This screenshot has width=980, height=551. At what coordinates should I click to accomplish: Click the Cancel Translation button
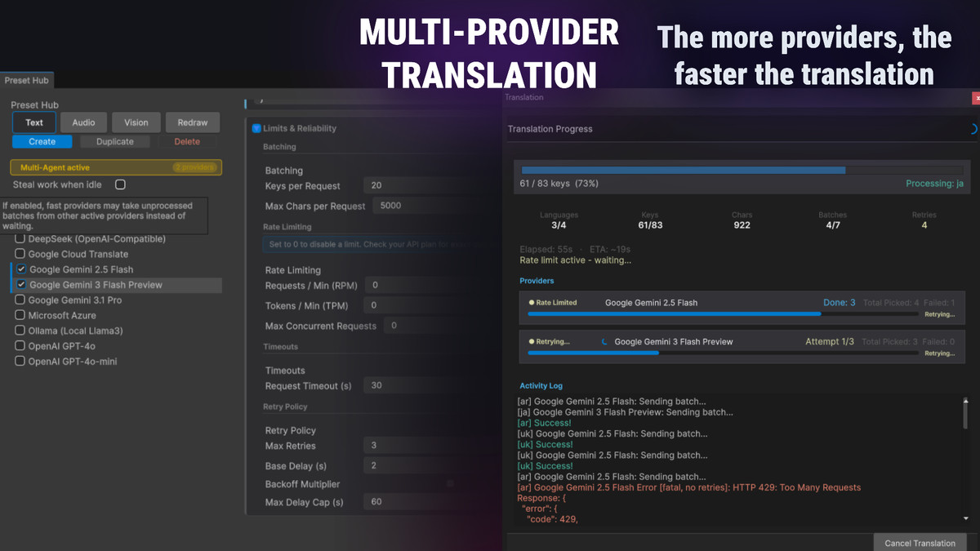pos(920,543)
